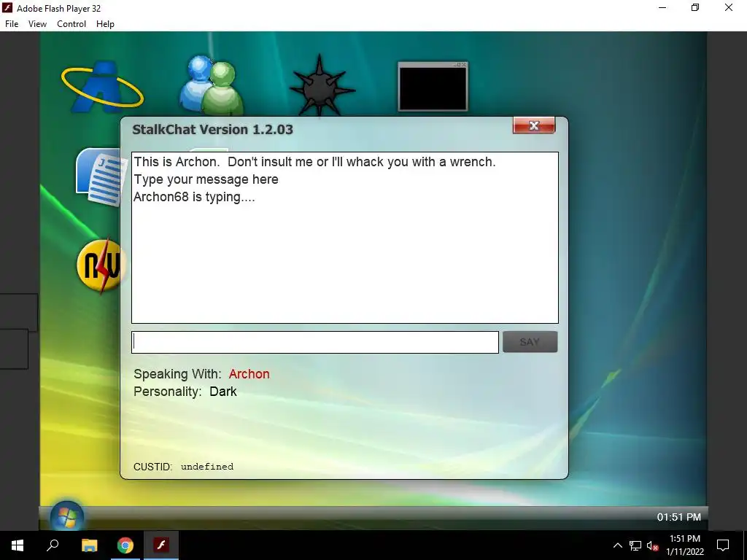Screen dimensions: 747x560
Task: Click the taskbar clock 1:51 PM
Action: [685, 545]
